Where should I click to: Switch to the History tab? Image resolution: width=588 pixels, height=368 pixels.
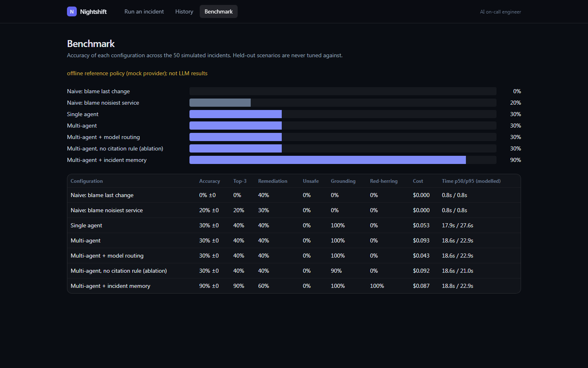(x=184, y=11)
